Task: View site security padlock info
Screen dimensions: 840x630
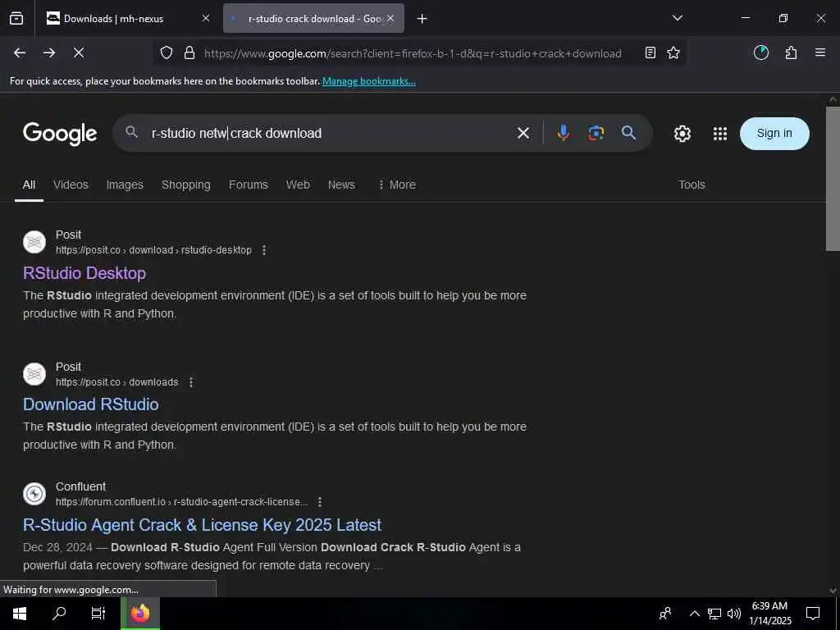Action: pos(189,53)
